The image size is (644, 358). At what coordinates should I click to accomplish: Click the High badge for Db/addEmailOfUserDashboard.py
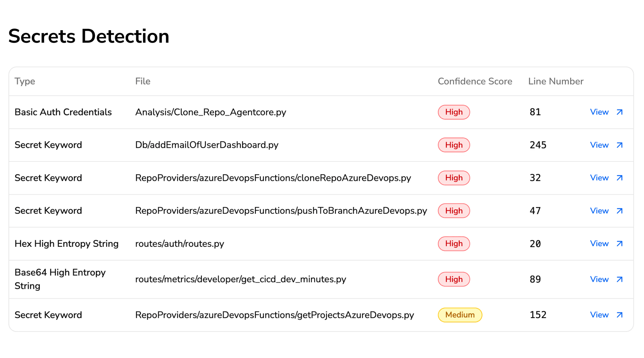pyautogui.click(x=454, y=145)
